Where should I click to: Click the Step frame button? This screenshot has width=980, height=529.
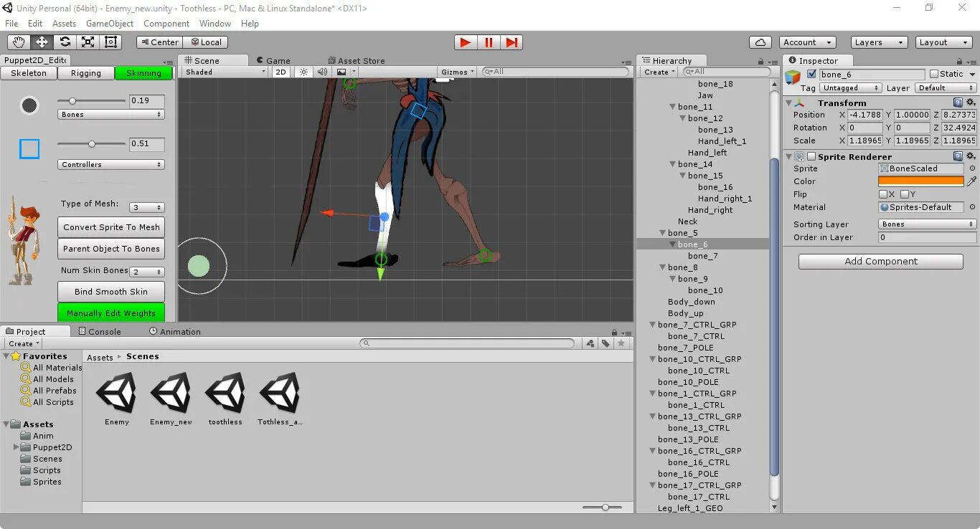(x=512, y=42)
